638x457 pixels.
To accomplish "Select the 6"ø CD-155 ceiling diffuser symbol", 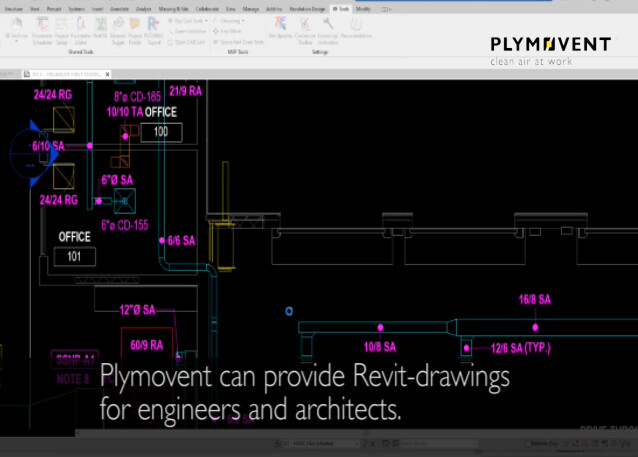I will point(125,201).
